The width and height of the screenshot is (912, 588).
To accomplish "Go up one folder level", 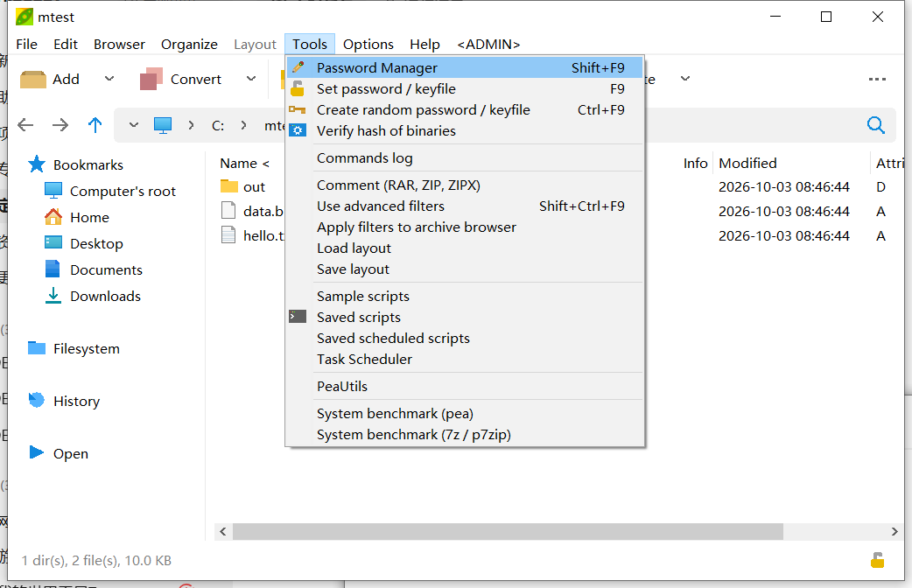I will click(95, 125).
